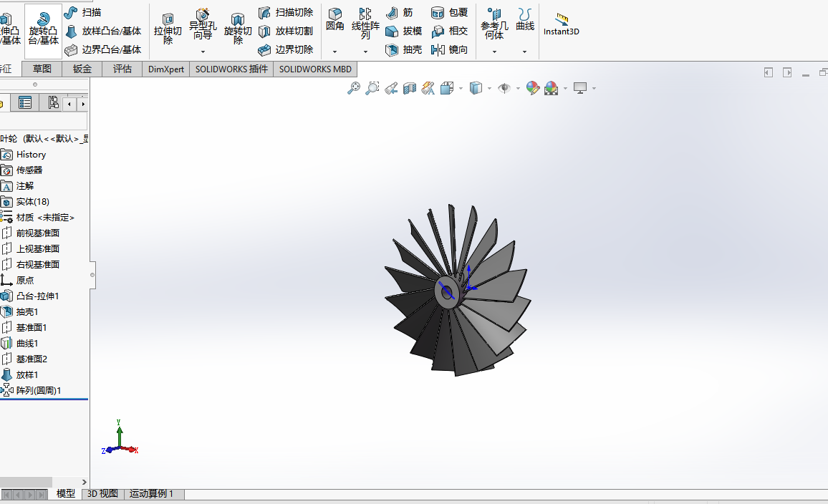Screen dimensions: 828x504
Task: Open the PropertyManager panel tab
Action: [25, 102]
